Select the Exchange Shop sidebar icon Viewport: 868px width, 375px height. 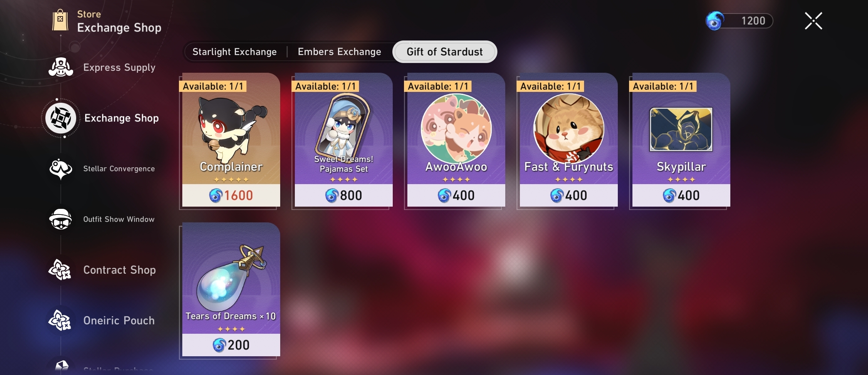coord(60,118)
